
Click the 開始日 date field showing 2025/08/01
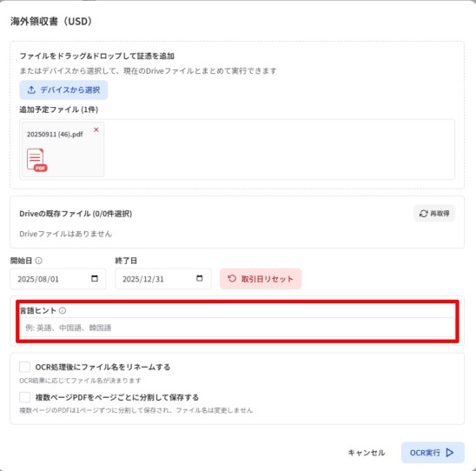click(x=58, y=279)
